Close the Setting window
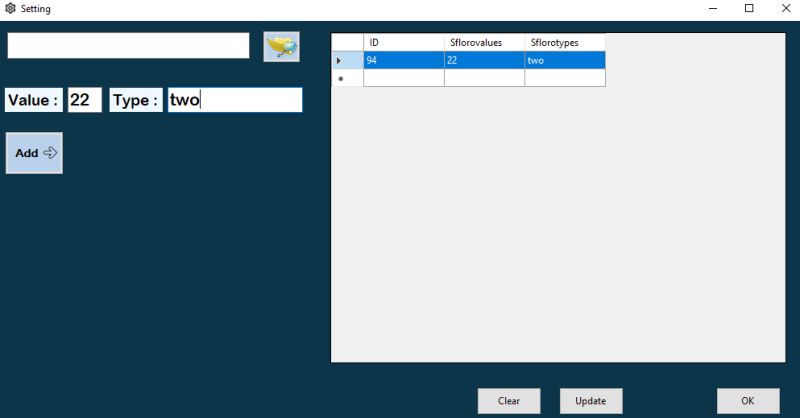This screenshot has width=800, height=418. click(786, 8)
